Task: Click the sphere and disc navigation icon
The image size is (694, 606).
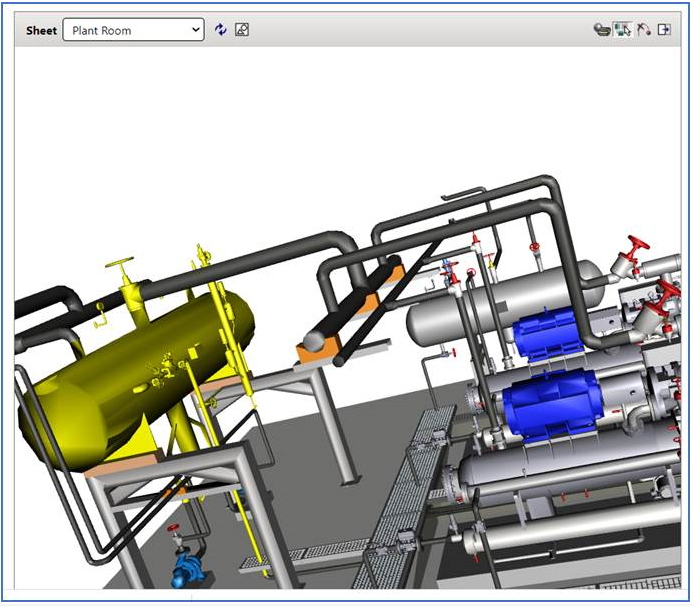Action: [602, 30]
